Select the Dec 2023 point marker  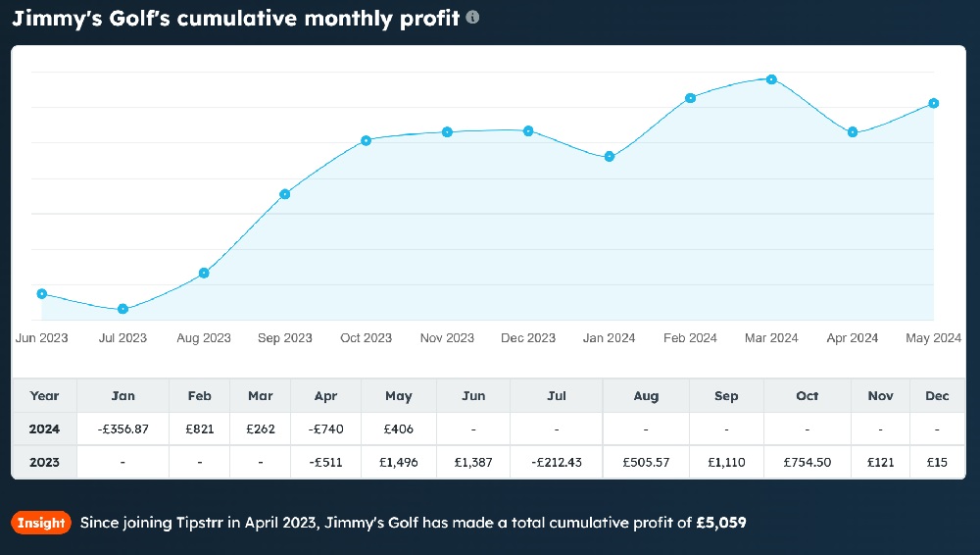pyautogui.click(x=528, y=130)
